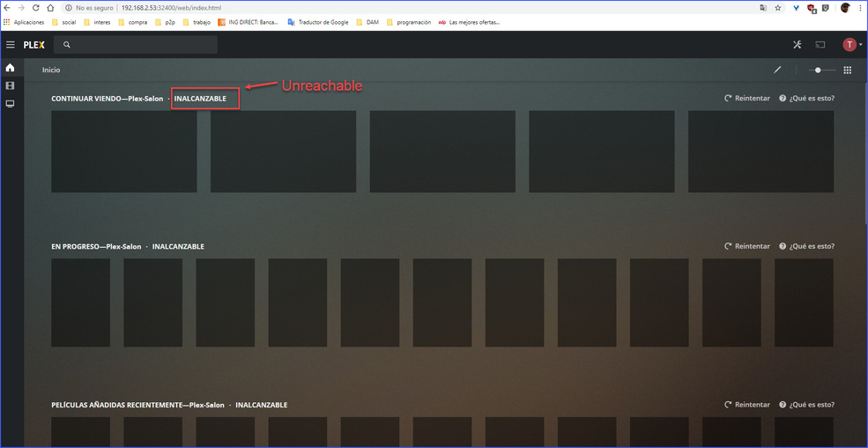Open '¿Qué es esto?' for En Progreso
The image size is (868, 448).
tap(806, 246)
